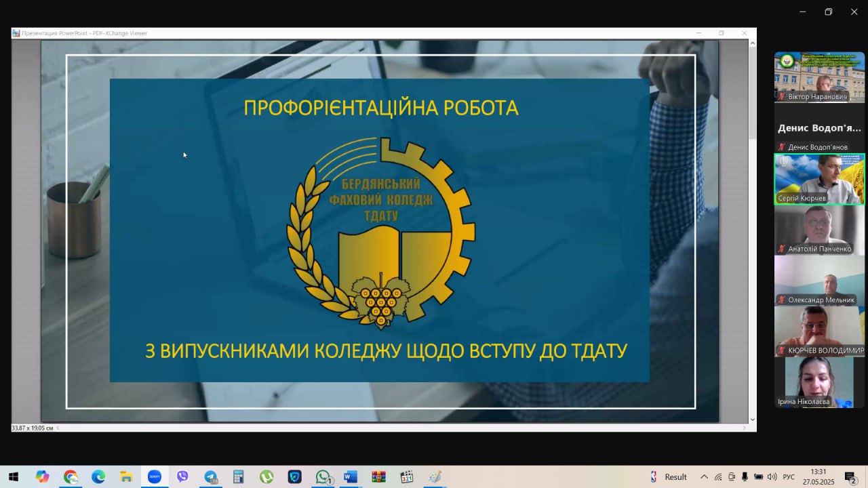This screenshot has height=488, width=868.
Task: Close the Zoom meeting window
Action: [854, 12]
